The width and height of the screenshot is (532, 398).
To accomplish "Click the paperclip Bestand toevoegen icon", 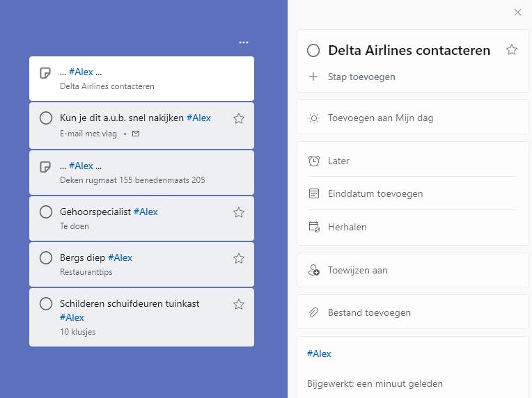I will [314, 312].
